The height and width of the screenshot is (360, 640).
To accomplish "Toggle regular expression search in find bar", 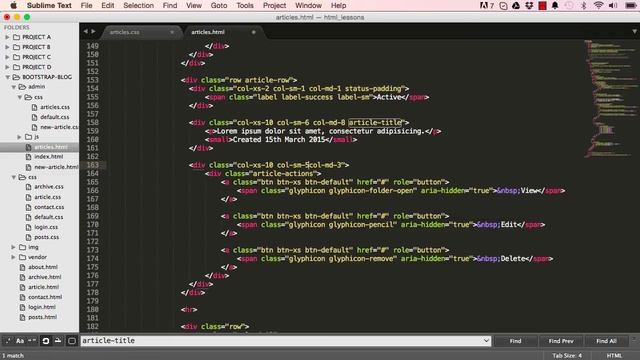I will [8, 340].
